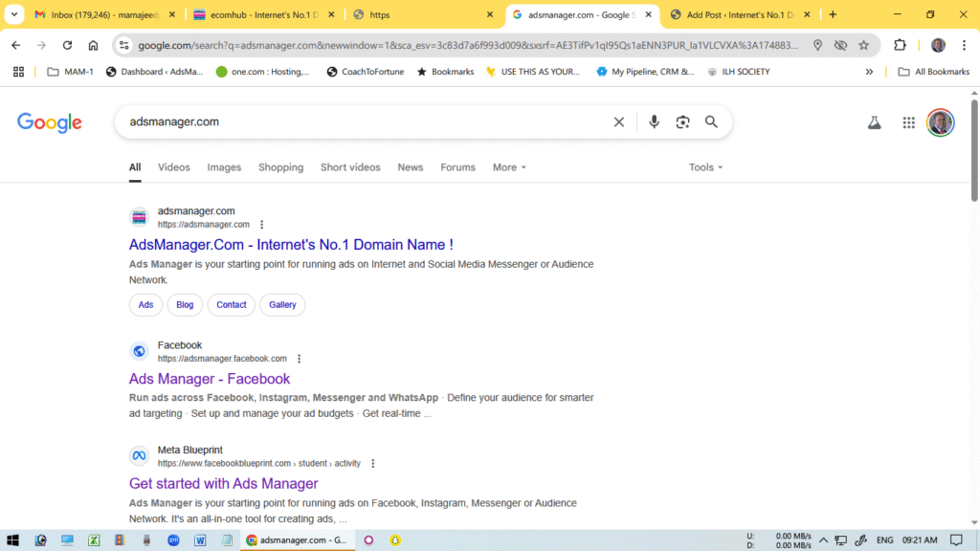Expand the More search filters dropdown
Screen dimensions: 980x551
[509, 167]
